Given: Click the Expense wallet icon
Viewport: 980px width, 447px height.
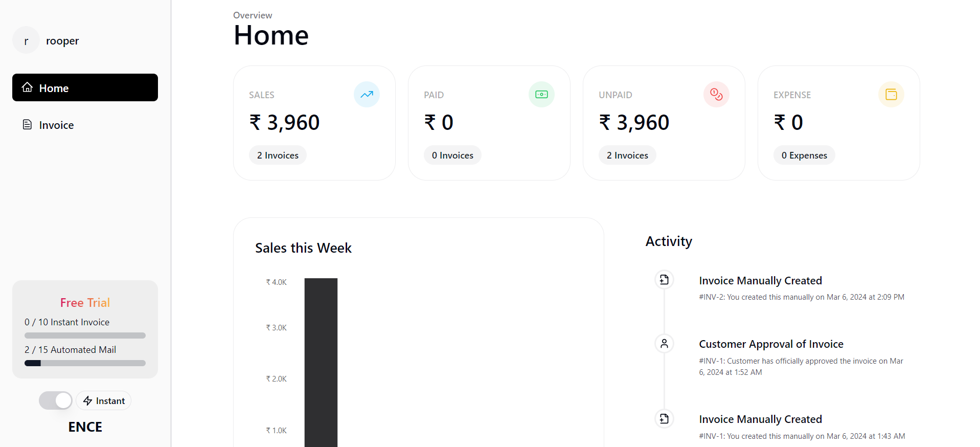Looking at the screenshot, I should pos(891,95).
